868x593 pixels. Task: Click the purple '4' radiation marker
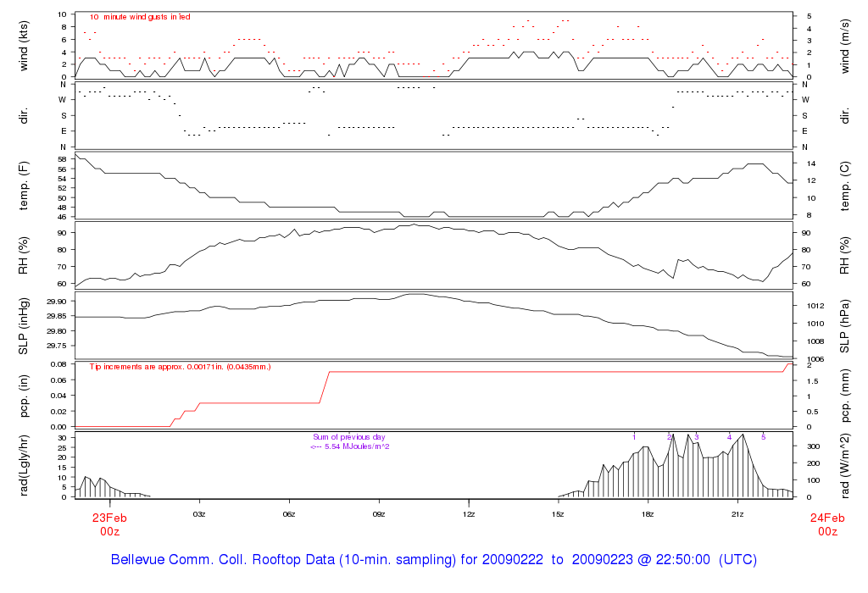tap(730, 437)
